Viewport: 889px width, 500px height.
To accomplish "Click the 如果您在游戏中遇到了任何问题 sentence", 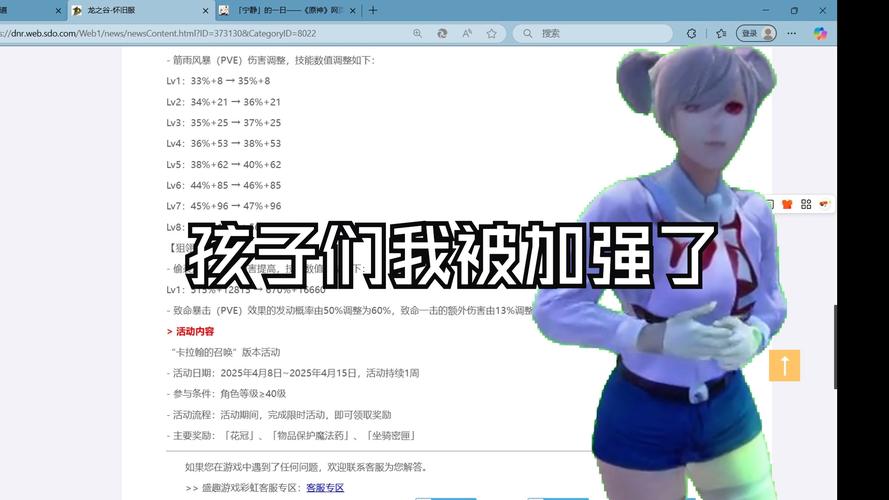I will click(307, 467).
